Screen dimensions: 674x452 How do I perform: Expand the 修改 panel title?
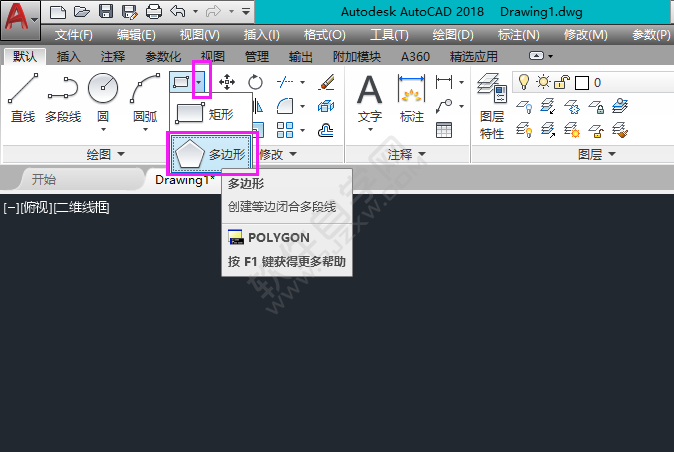tap(278, 154)
